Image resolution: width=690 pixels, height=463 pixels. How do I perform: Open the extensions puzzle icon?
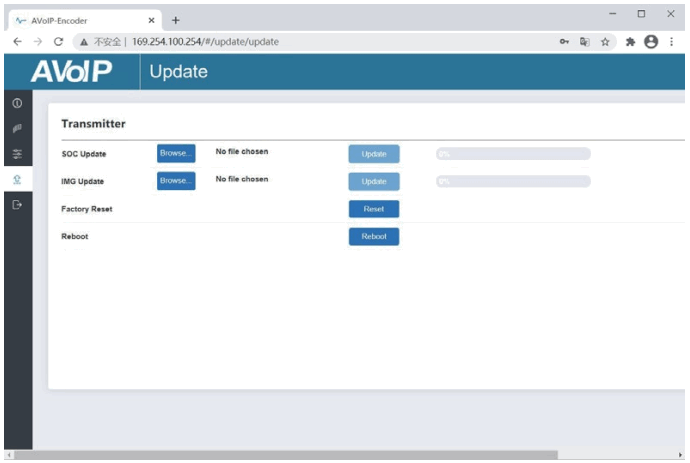click(630, 42)
